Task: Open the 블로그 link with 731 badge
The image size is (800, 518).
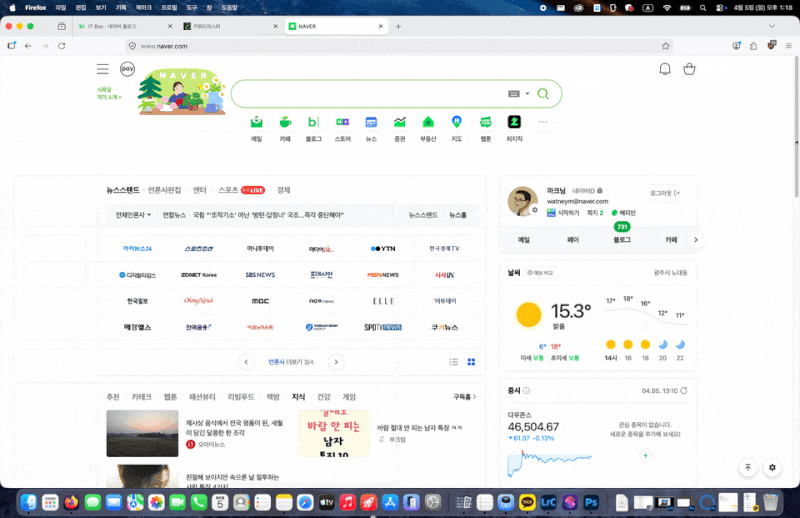Action: point(622,239)
